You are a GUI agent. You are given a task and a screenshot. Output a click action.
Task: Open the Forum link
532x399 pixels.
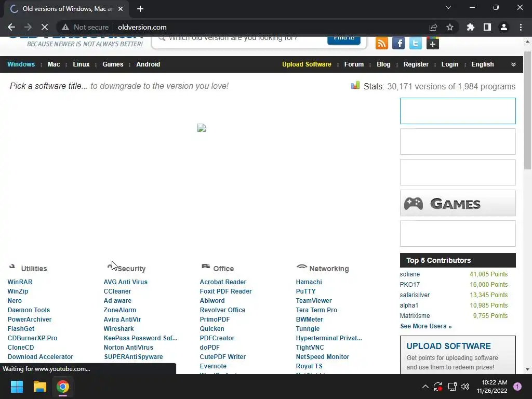tap(354, 64)
